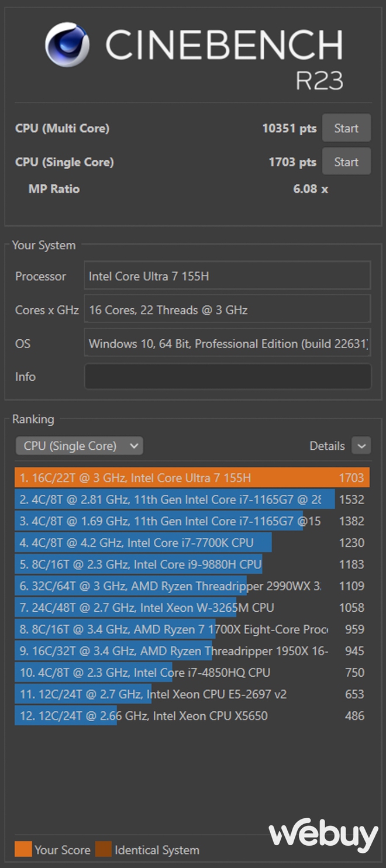Select the Ryzen 7 1700X ranking row
Image resolution: width=386 pixels, height=868 pixels.
point(192,629)
